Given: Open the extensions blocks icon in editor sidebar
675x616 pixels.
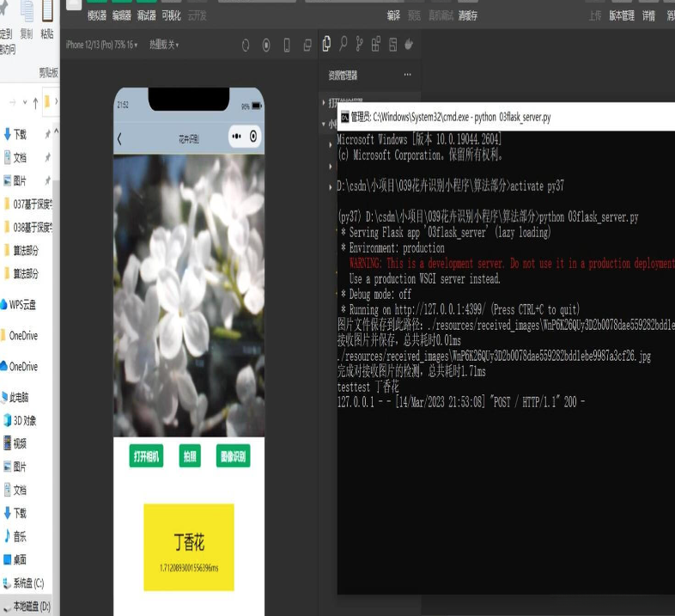Looking at the screenshot, I should click(376, 44).
